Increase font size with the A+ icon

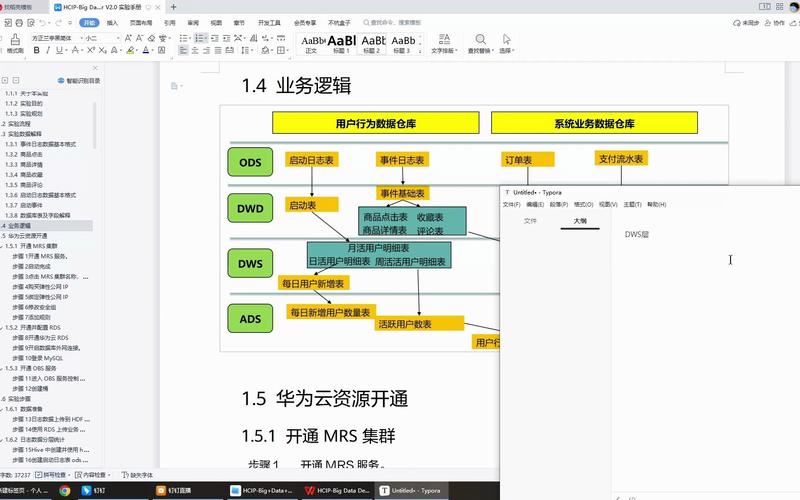pos(128,38)
